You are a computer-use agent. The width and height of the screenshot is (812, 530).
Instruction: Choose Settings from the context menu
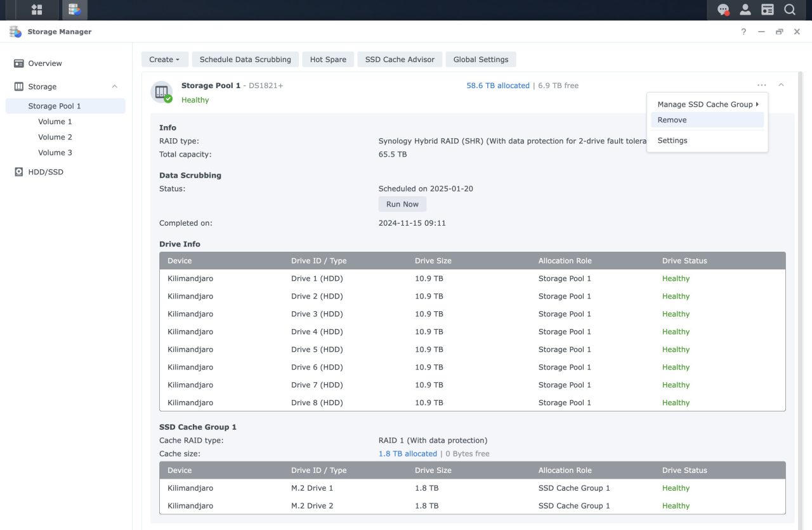[x=707, y=141]
